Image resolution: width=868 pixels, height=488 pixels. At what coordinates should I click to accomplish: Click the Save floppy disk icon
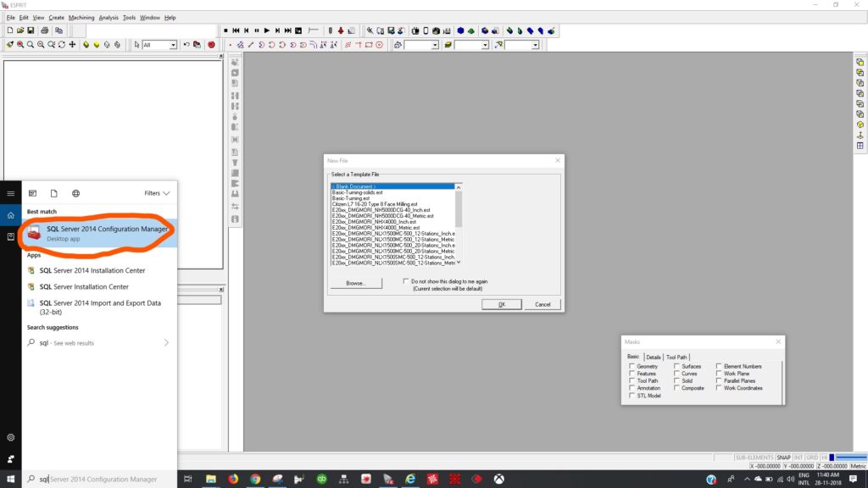point(31,31)
